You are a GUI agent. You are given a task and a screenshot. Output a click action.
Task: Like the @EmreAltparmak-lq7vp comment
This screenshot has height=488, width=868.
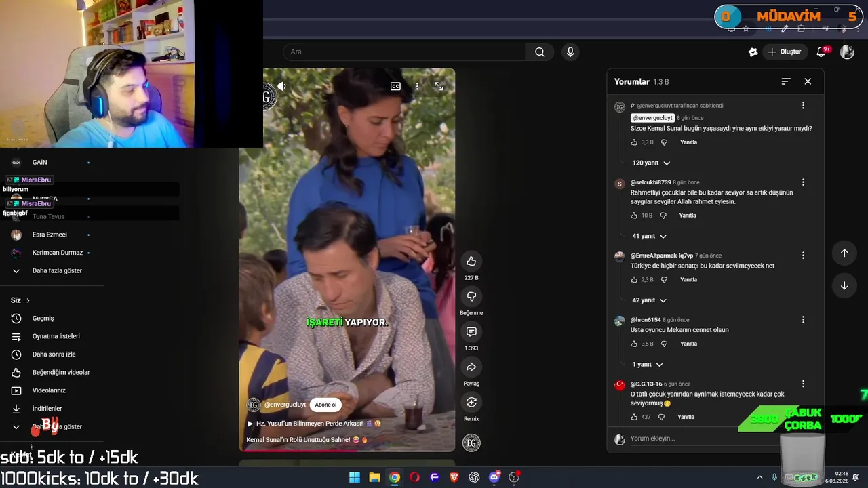tap(634, 279)
